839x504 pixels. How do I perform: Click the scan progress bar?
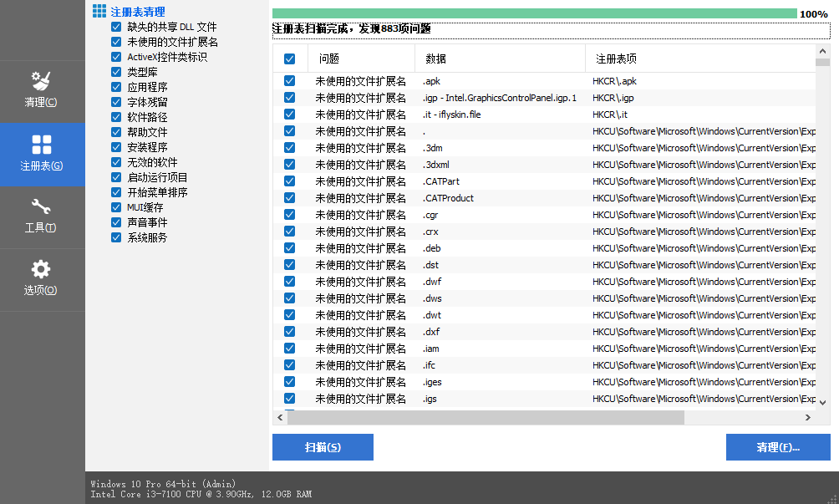[x=534, y=13]
